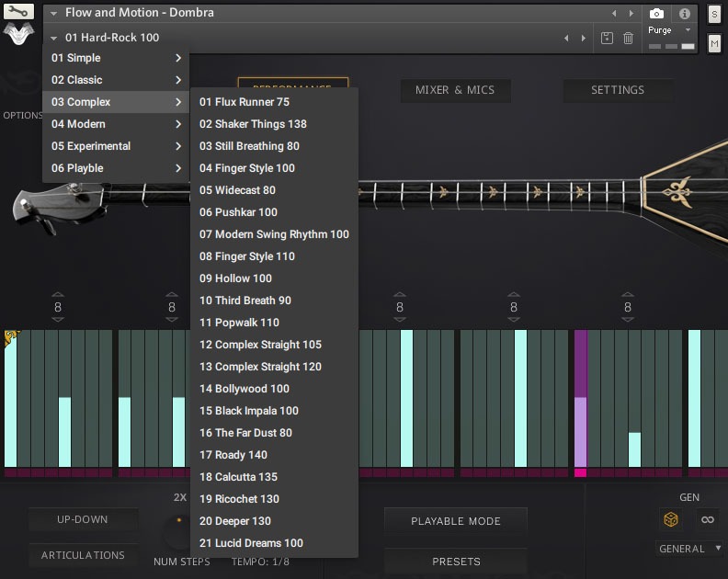The width and height of the screenshot is (728, 579).
Task: Go to next preset arrow beside trash
Action: point(583,38)
